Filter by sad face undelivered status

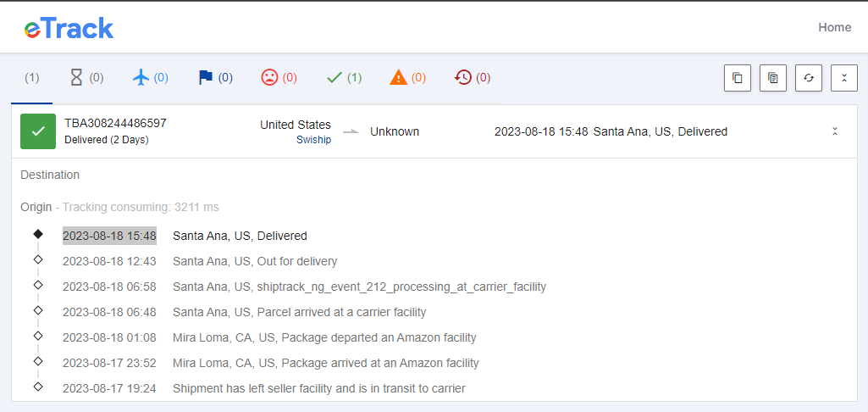(279, 78)
